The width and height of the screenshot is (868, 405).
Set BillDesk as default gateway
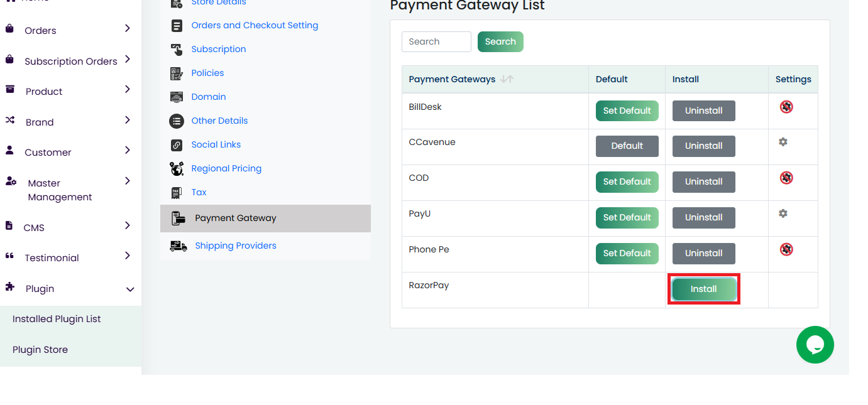pyautogui.click(x=627, y=111)
